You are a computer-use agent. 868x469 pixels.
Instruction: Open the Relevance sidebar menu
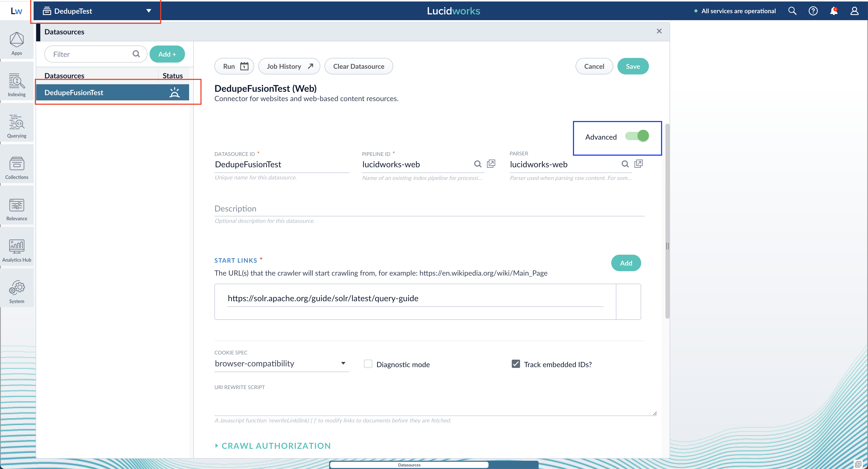pos(17,209)
